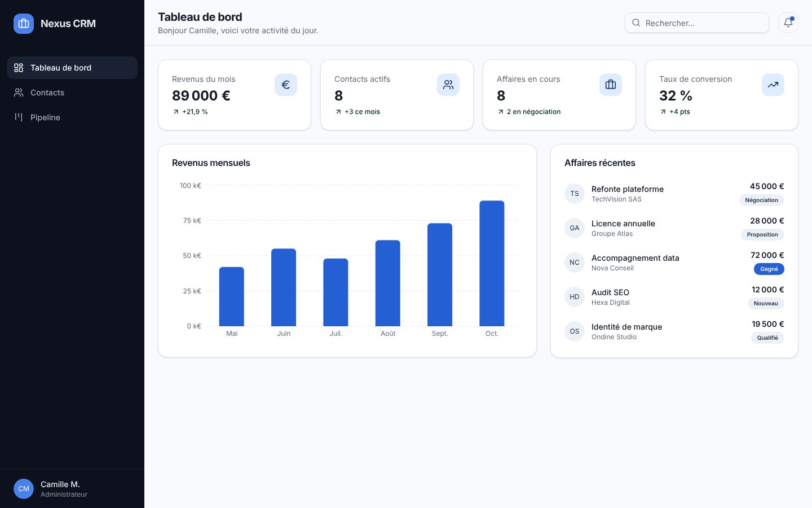
Task: Click the arrow icon beside +3 ce mois
Action: coord(338,112)
